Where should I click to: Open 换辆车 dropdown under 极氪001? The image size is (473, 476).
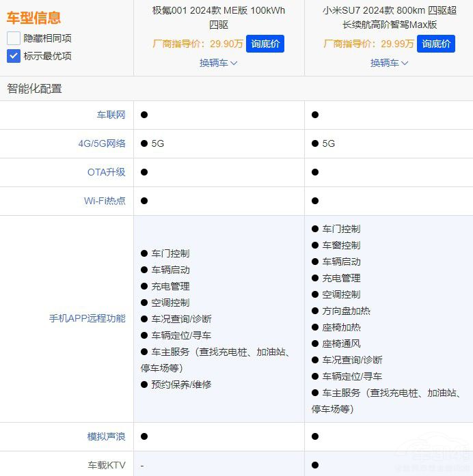218,63
